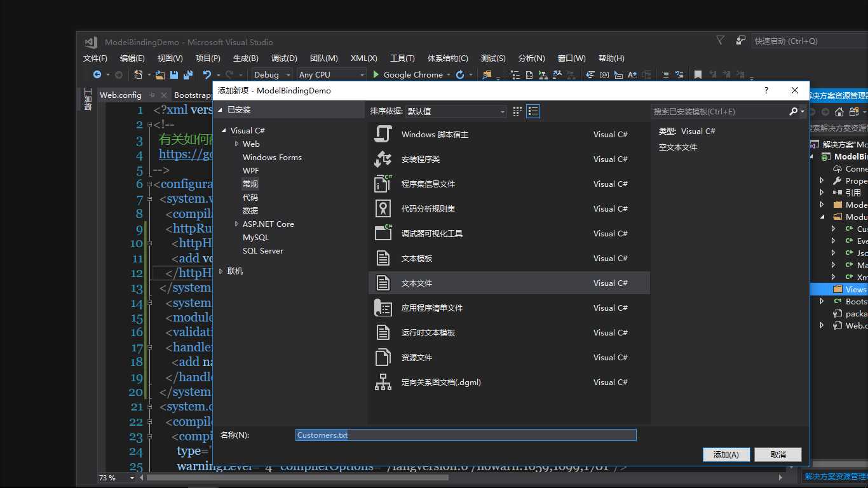Click the New Project toolbar icon
Viewport: 868px width, 488px height.
pyautogui.click(x=138, y=74)
